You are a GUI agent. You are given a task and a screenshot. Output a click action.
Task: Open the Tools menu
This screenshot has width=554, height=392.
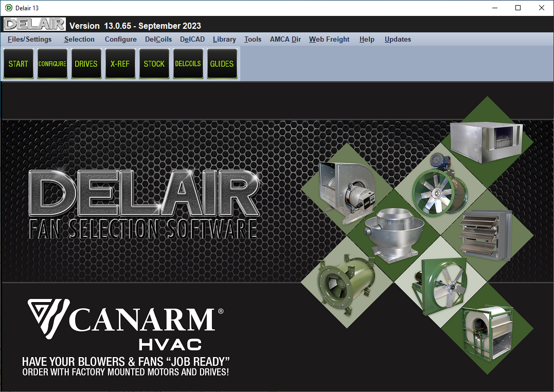click(x=253, y=39)
